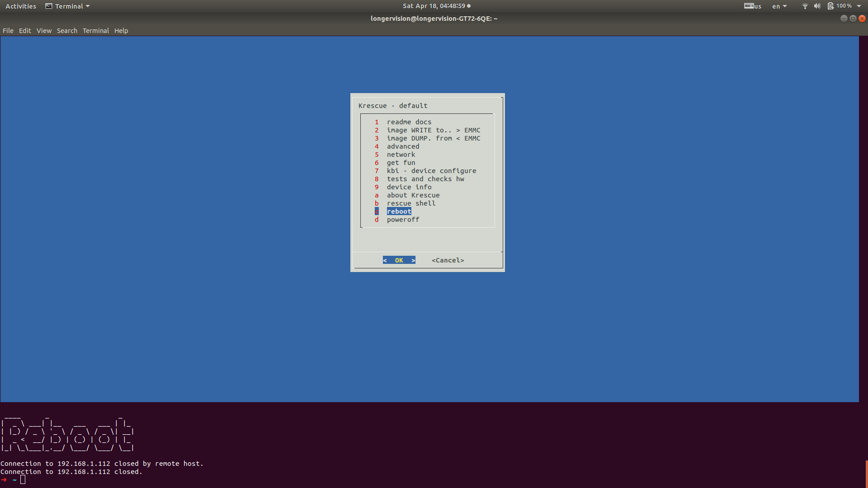This screenshot has width=868, height=488.
Task: Select the 'rescue shell' menu entry
Action: tap(411, 203)
